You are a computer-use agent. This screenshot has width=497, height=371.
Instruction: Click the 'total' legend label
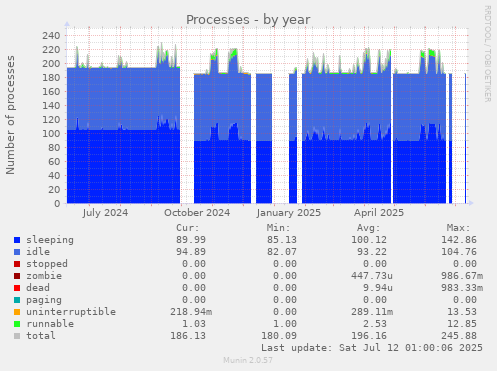(x=41, y=336)
